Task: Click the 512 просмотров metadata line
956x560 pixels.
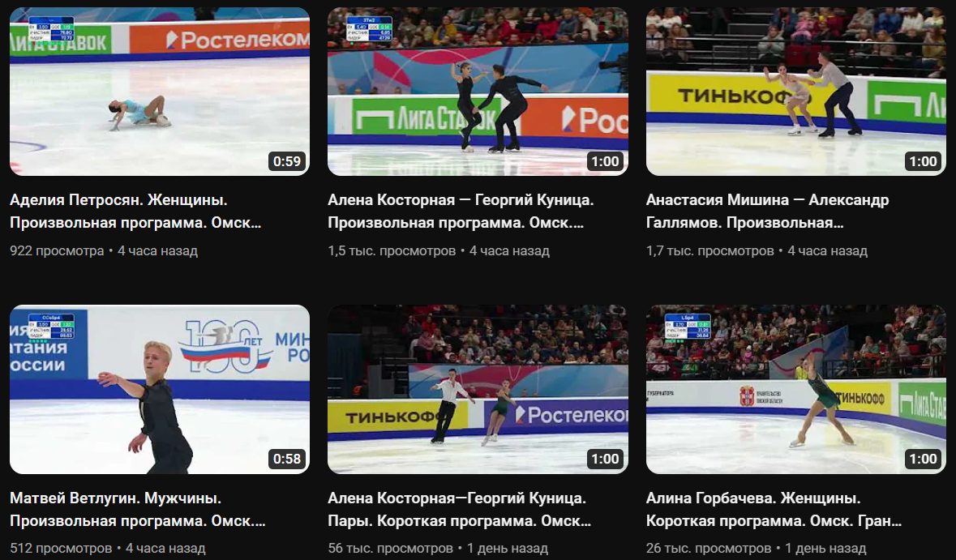Action: 107,549
